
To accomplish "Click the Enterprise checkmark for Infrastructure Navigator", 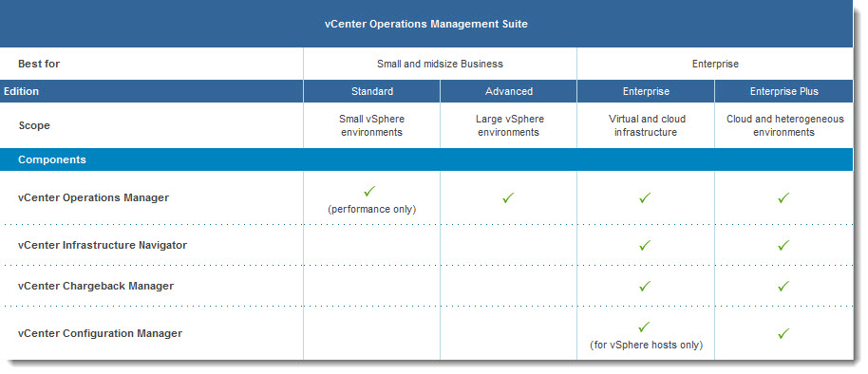I will pos(645,245).
